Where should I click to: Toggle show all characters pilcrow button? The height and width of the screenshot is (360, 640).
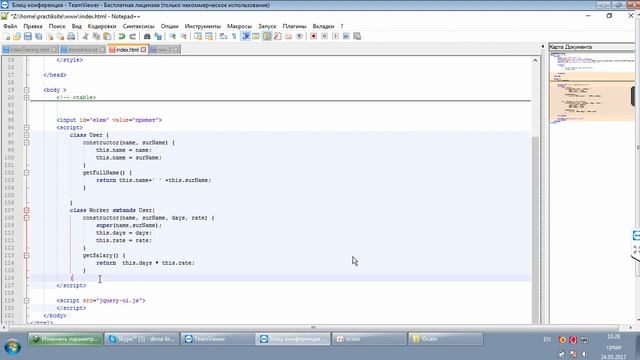click(234, 36)
